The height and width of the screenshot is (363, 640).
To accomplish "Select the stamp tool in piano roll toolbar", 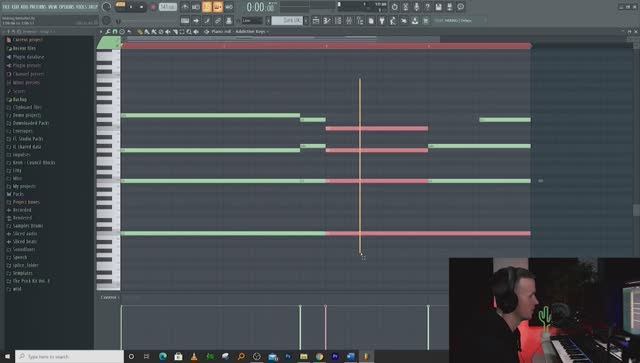I will (x=122, y=31).
